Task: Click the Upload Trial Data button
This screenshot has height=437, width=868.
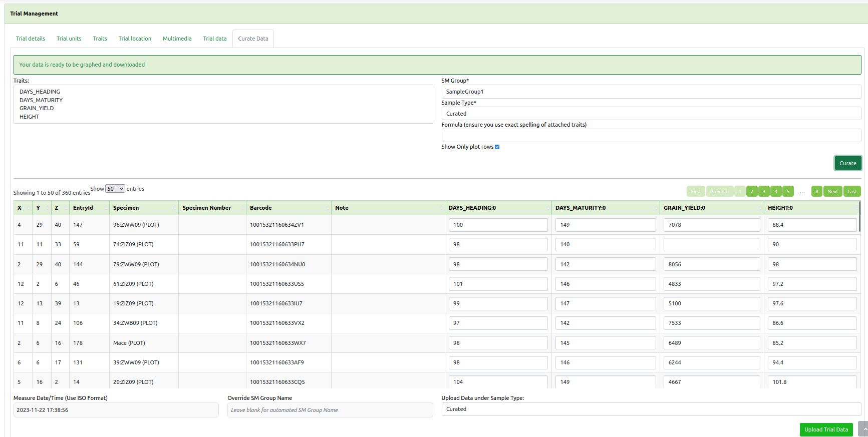Action: [x=826, y=429]
